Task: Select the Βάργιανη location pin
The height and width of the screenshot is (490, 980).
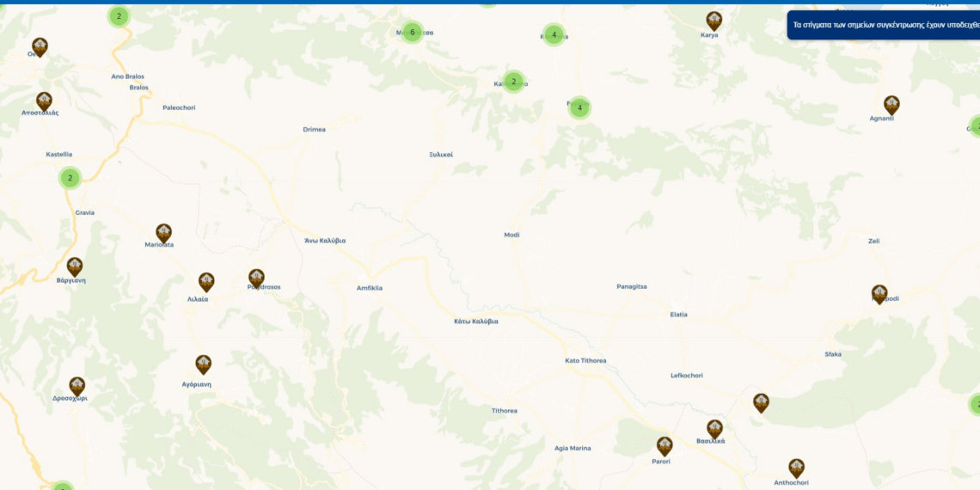Action: click(x=75, y=266)
